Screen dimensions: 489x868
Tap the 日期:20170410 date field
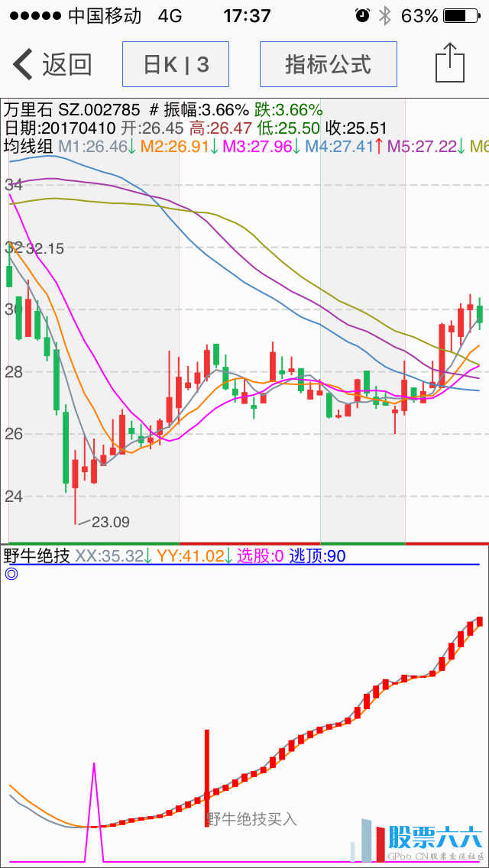point(60,128)
